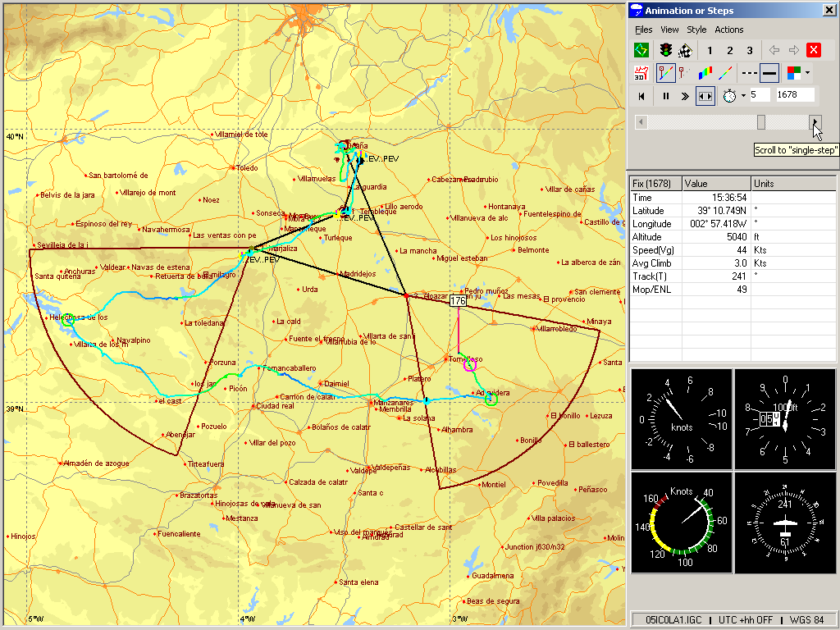Viewport: 840px width, 630px height.
Task: Open the Actions menu
Action: tap(728, 30)
